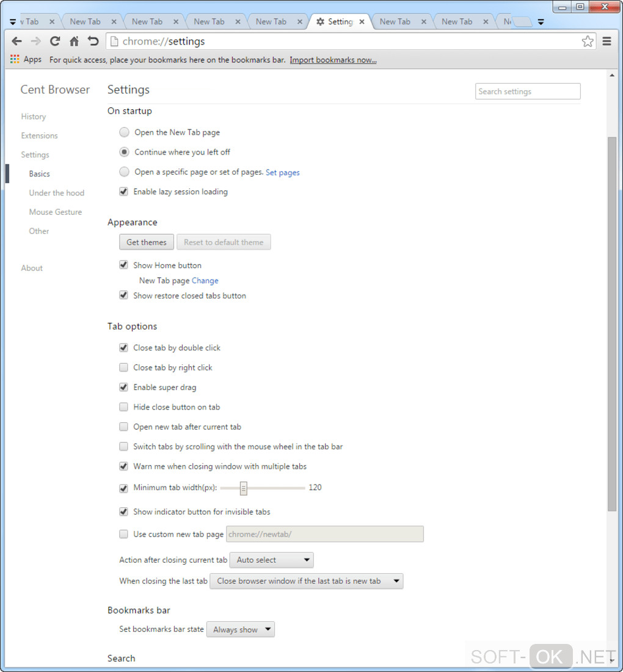
Task: Bookmark this page with the star icon
Action: click(588, 41)
